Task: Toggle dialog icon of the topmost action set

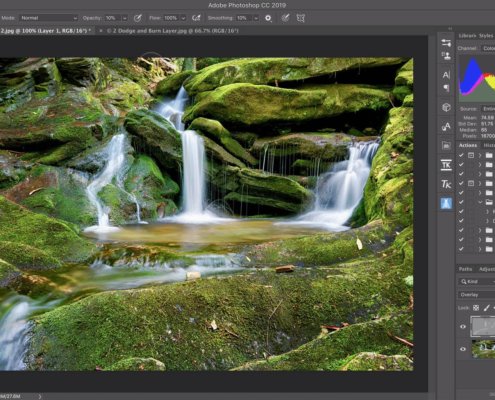Action: tap(471, 155)
